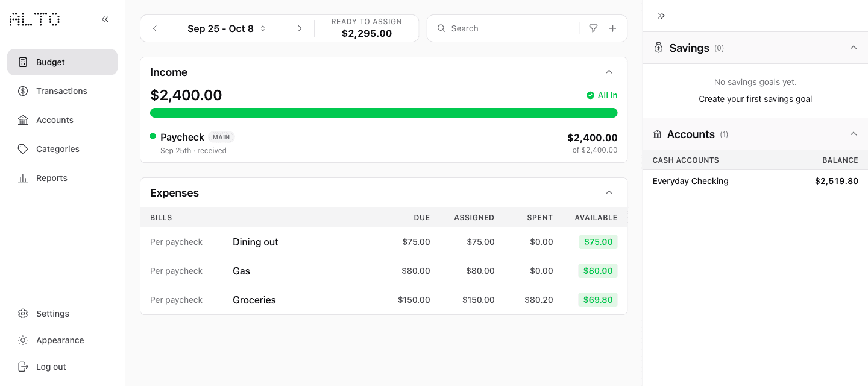Open Appearance options
Viewport: 868px width, 386px height.
[62, 340]
